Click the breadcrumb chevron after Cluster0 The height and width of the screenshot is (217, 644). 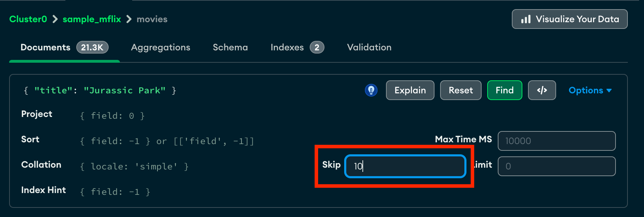54,19
